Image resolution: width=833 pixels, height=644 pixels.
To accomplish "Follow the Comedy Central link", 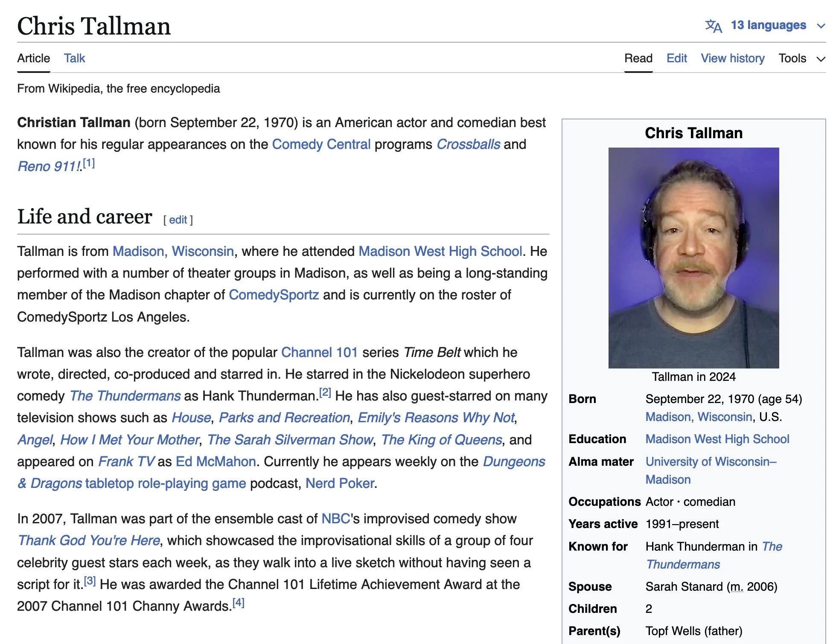I will 321,145.
